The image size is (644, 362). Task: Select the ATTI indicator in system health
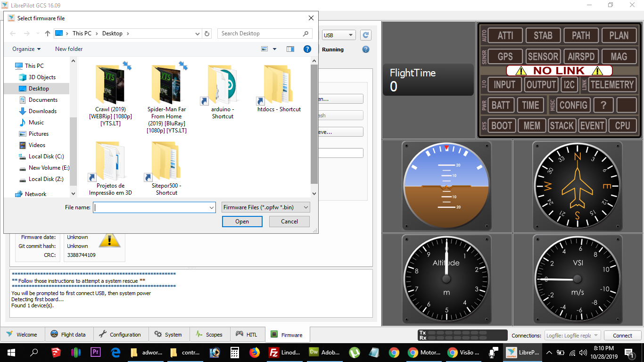pyautogui.click(x=504, y=35)
